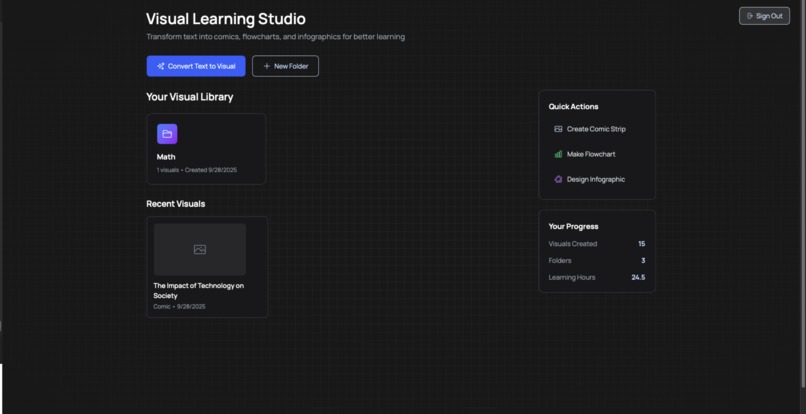Open the Math folder title

coord(166,157)
